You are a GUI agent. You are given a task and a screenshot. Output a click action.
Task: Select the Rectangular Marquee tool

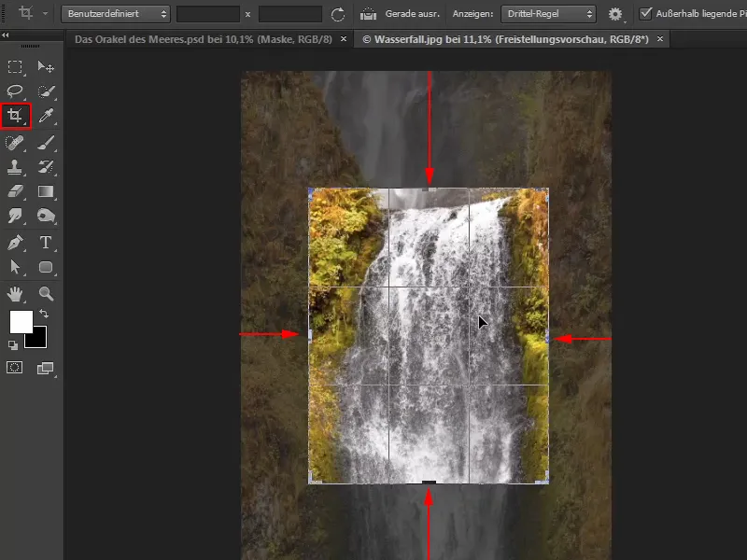pyautogui.click(x=15, y=66)
